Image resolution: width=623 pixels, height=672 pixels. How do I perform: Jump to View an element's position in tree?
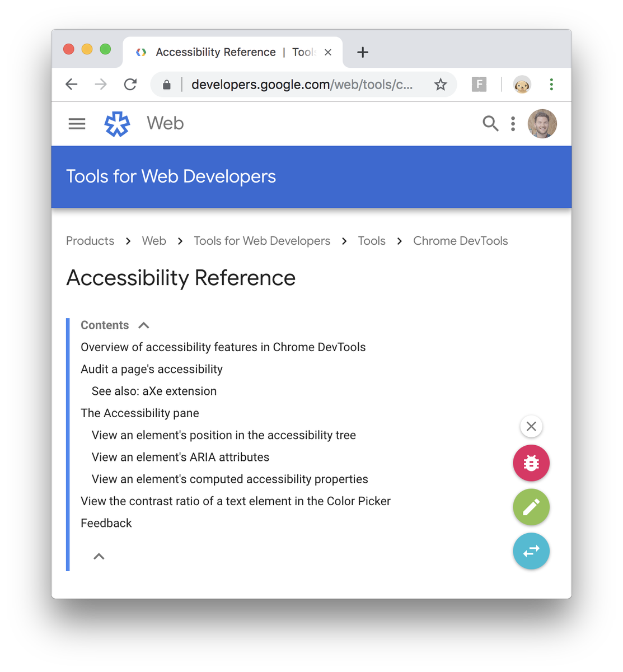pyautogui.click(x=224, y=435)
